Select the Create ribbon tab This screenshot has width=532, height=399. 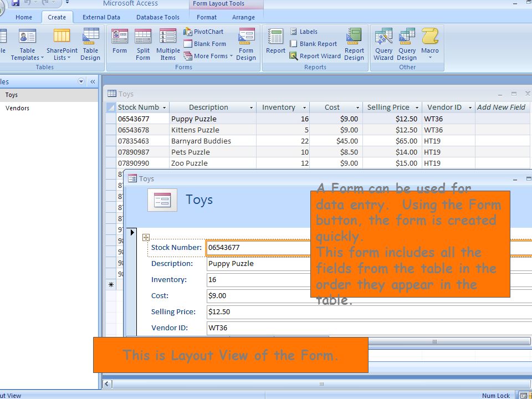tap(57, 17)
